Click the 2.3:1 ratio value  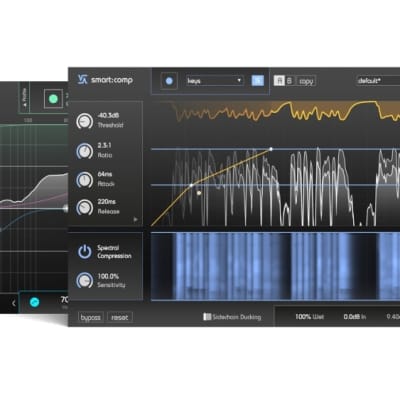click(x=104, y=146)
